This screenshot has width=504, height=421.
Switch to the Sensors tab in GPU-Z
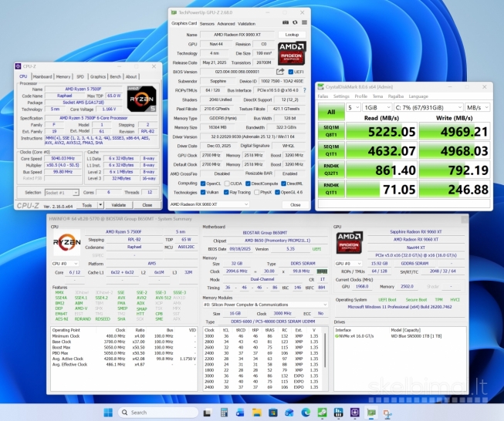click(x=207, y=24)
